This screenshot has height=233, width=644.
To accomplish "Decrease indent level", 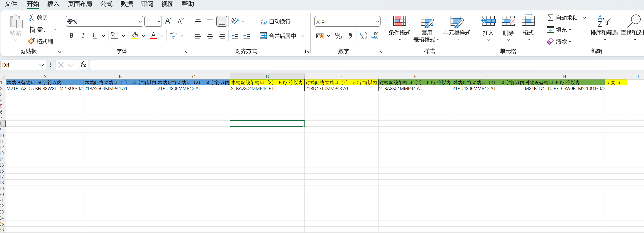I will point(235,36).
